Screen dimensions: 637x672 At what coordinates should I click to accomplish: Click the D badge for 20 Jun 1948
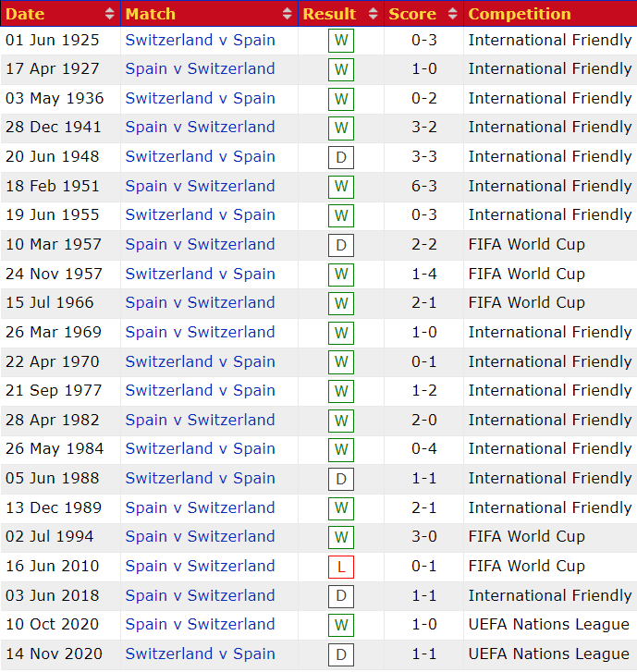pyautogui.click(x=341, y=157)
